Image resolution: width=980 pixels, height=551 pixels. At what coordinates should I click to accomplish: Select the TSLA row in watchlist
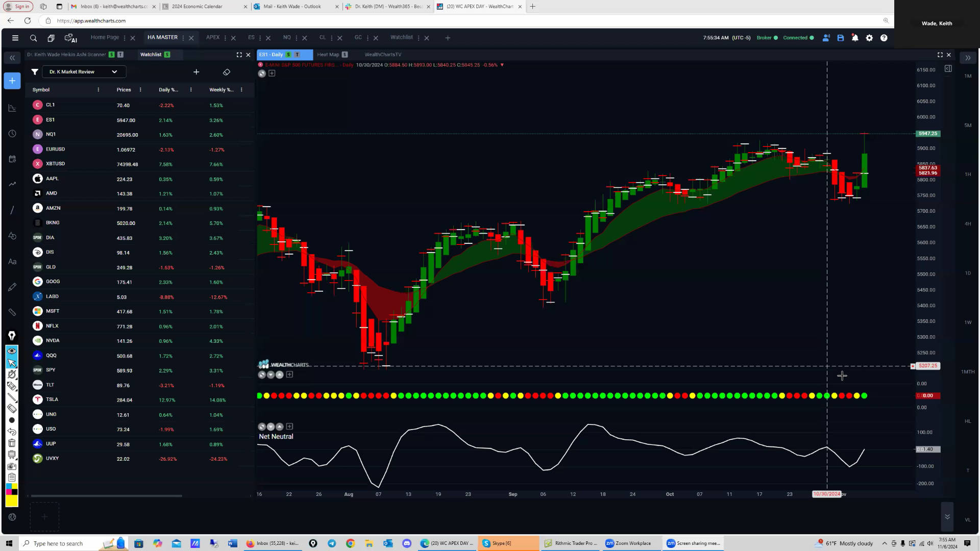pos(140,400)
